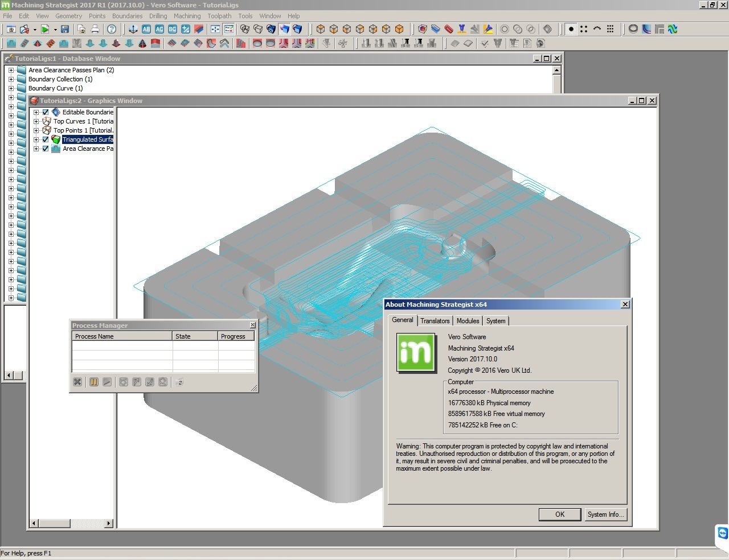Click the Progress column header
This screenshot has height=560, width=729.
236,336
